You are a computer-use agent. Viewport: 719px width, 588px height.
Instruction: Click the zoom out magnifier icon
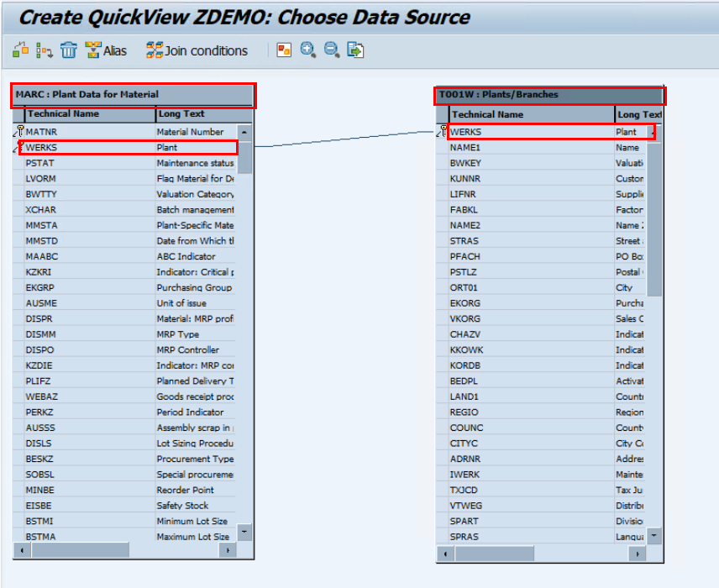click(332, 50)
